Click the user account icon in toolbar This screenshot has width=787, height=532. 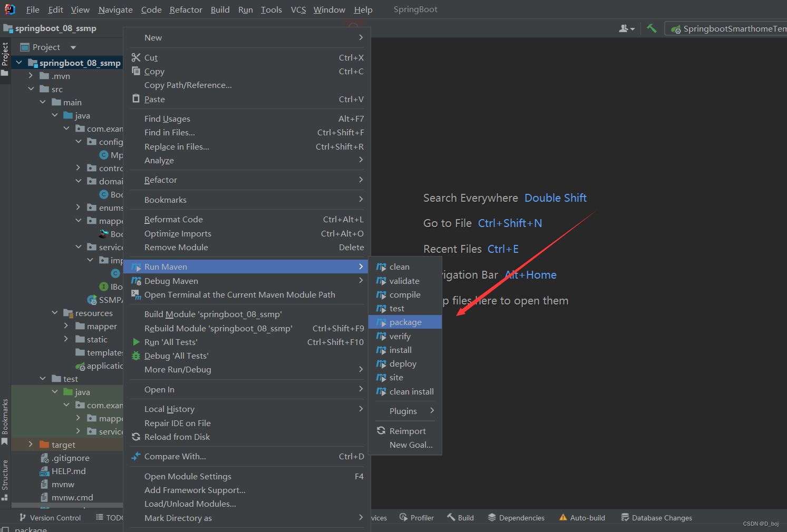coord(626,28)
